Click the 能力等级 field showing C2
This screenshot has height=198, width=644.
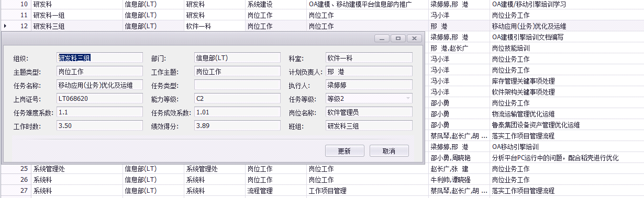(x=238, y=98)
